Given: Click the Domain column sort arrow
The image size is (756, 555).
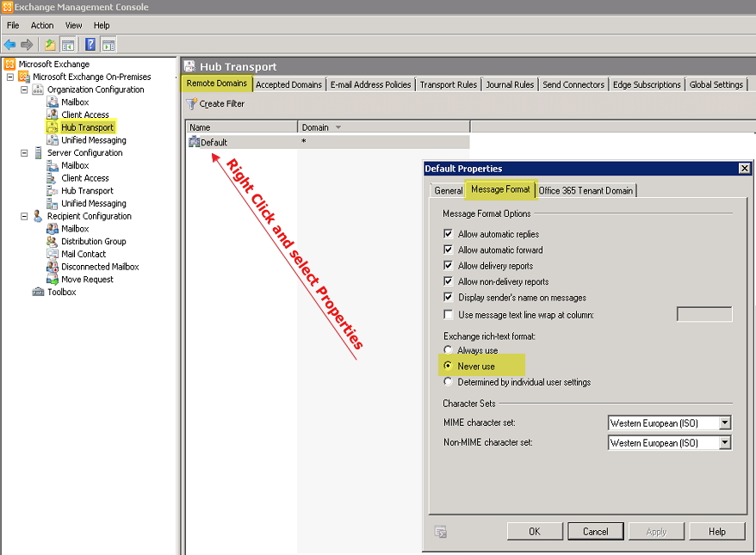Looking at the screenshot, I should point(338,127).
